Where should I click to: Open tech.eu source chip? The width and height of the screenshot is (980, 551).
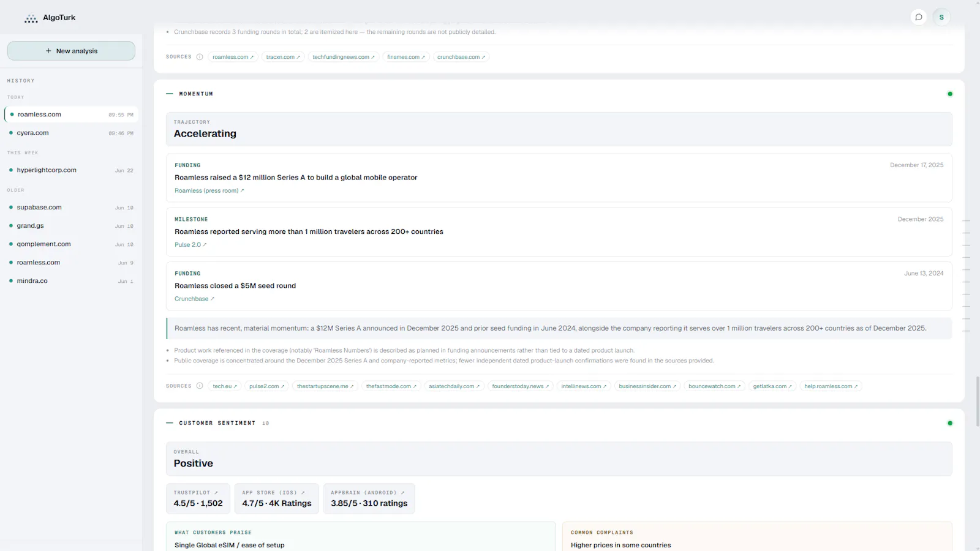225,386
